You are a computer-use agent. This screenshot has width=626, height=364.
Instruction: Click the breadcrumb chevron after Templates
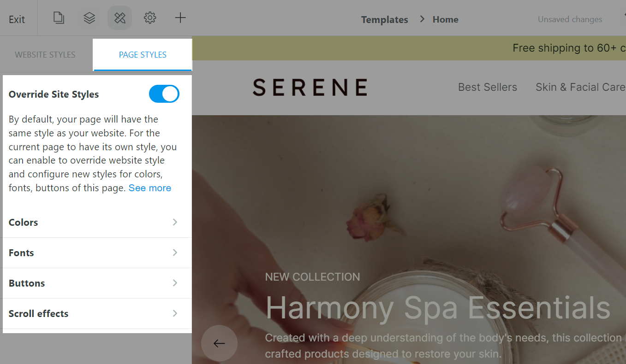click(422, 19)
